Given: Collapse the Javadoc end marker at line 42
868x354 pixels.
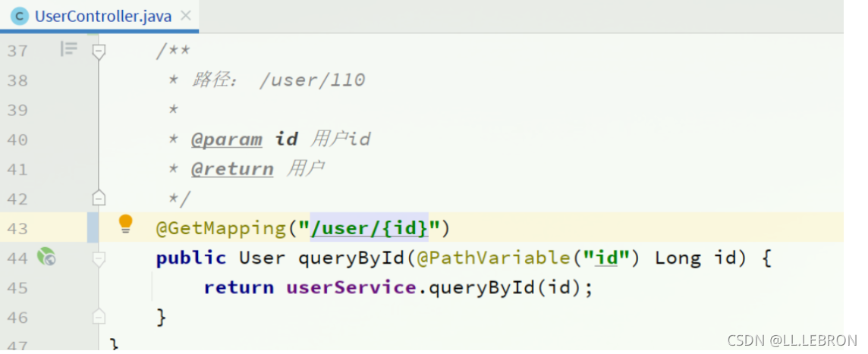Looking at the screenshot, I should [99, 198].
